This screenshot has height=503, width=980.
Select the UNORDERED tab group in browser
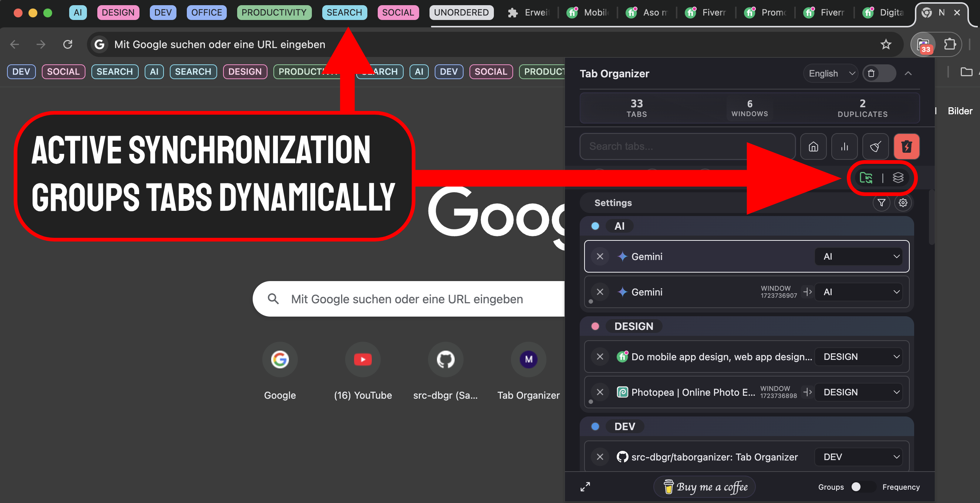pos(461,12)
